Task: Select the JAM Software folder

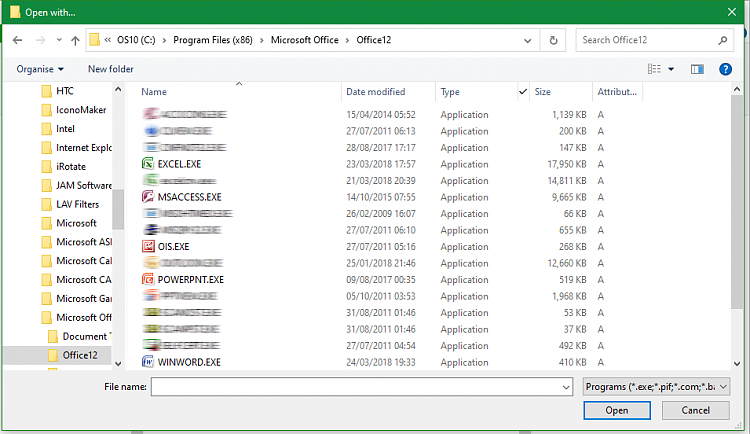Action: pos(77,186)
